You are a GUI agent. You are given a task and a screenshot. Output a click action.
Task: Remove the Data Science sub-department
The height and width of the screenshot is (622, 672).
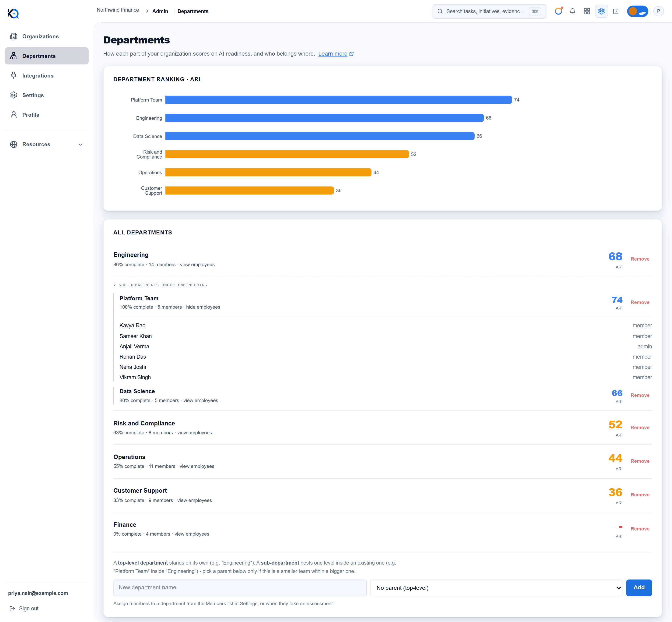(640, 395)
